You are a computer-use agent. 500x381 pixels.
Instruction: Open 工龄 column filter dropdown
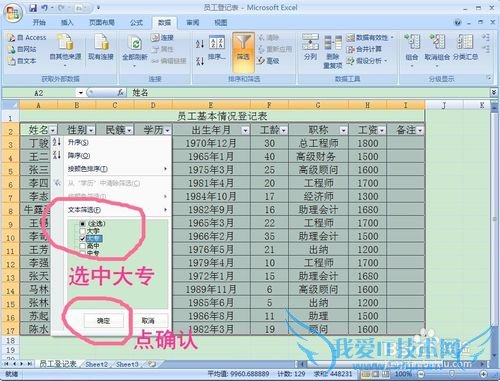tap(284, 130)
